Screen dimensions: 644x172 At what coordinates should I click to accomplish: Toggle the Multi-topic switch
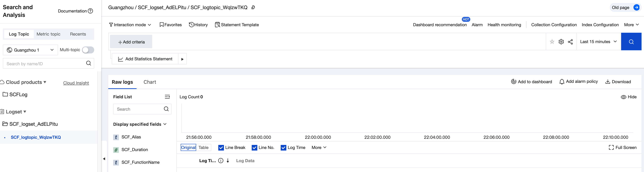88,50
